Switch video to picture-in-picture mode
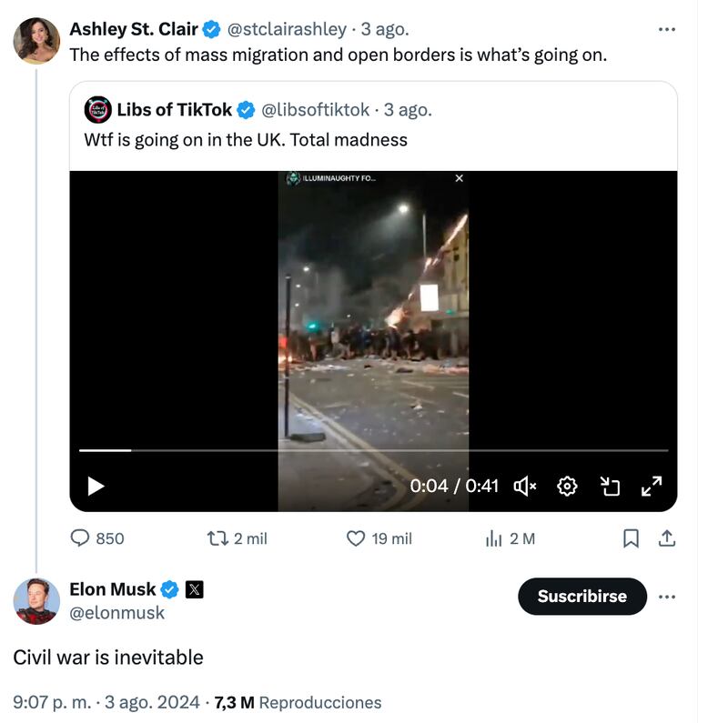Image resolution: width=728 pixels, height=723 pixels. click(x=612, y=487)
